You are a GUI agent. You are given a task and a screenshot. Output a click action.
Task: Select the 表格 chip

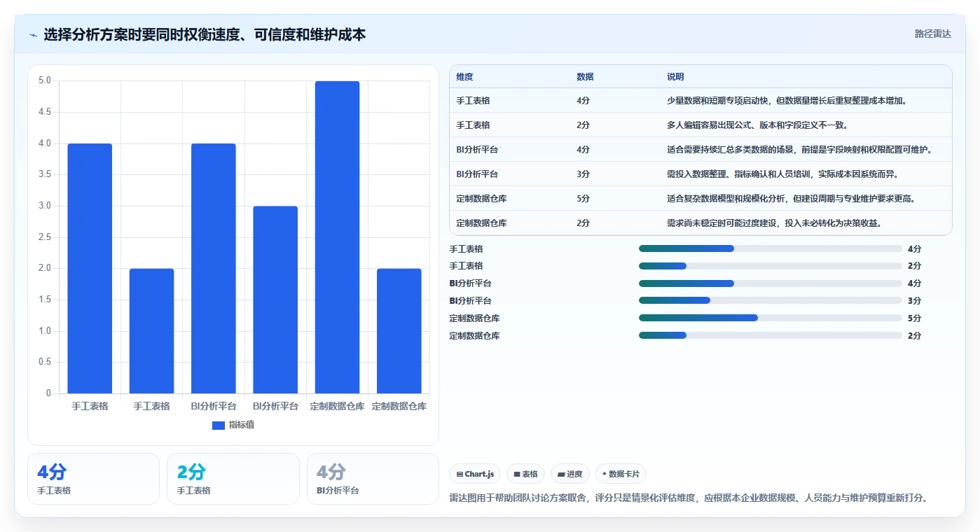click(525, 474)
